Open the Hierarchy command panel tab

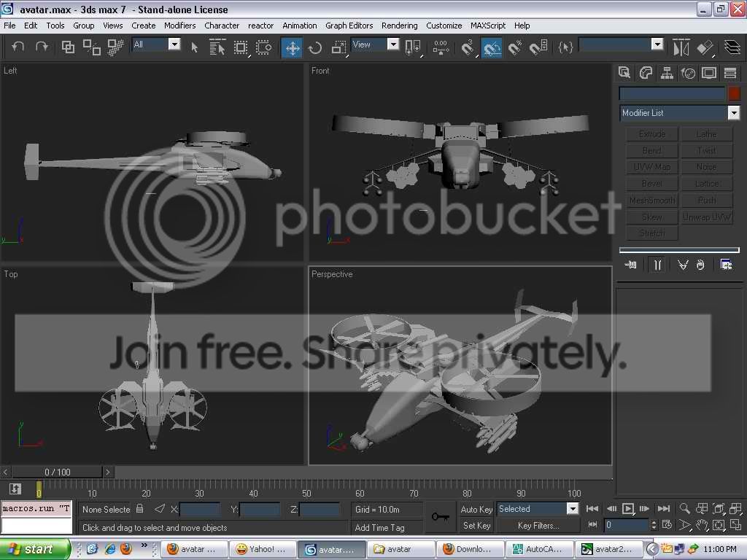pyautogui.click(x=667, y=73)
